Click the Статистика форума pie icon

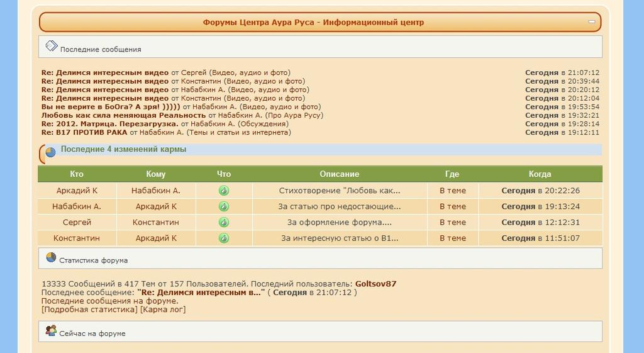pos(51,258)
